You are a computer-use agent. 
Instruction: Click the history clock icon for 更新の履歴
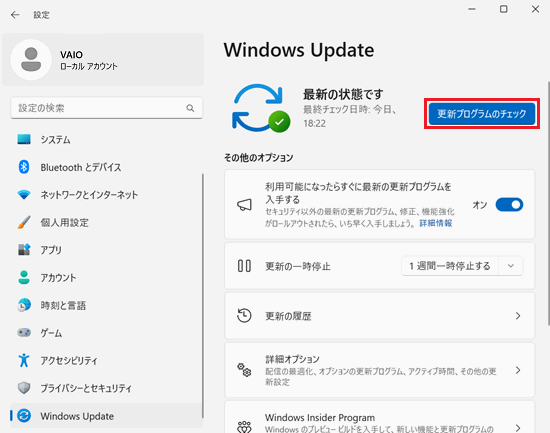[244, 316]
